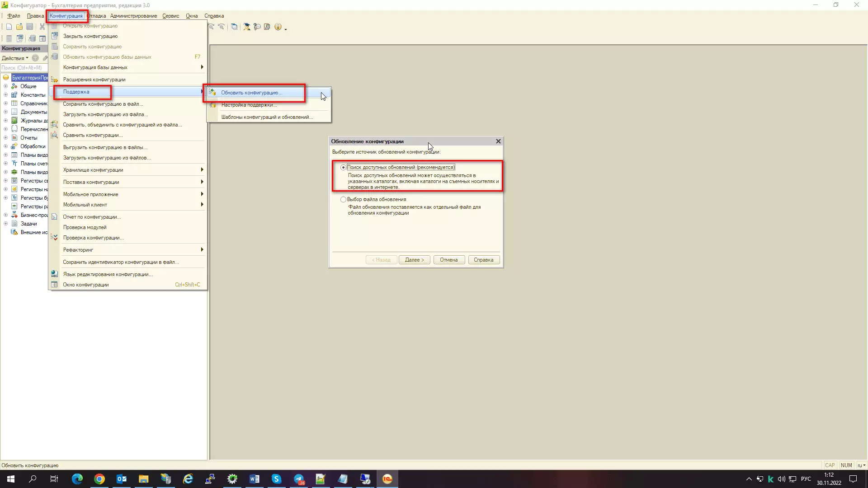Click the configuration tree search field
This screenshot has height=488, width=868.
[x=23, y=68]
